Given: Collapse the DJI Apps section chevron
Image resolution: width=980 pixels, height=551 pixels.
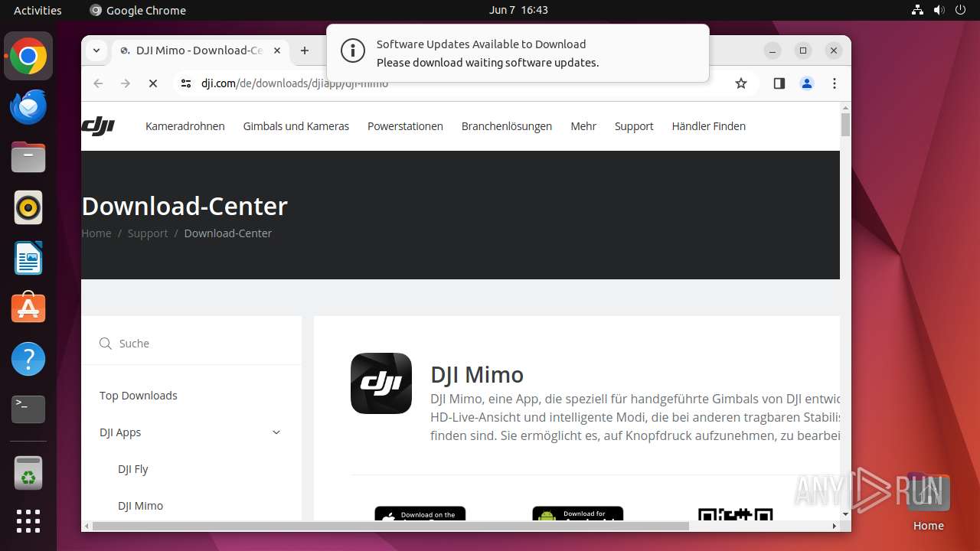Looking at the screenshot, I should click(276, 432).
